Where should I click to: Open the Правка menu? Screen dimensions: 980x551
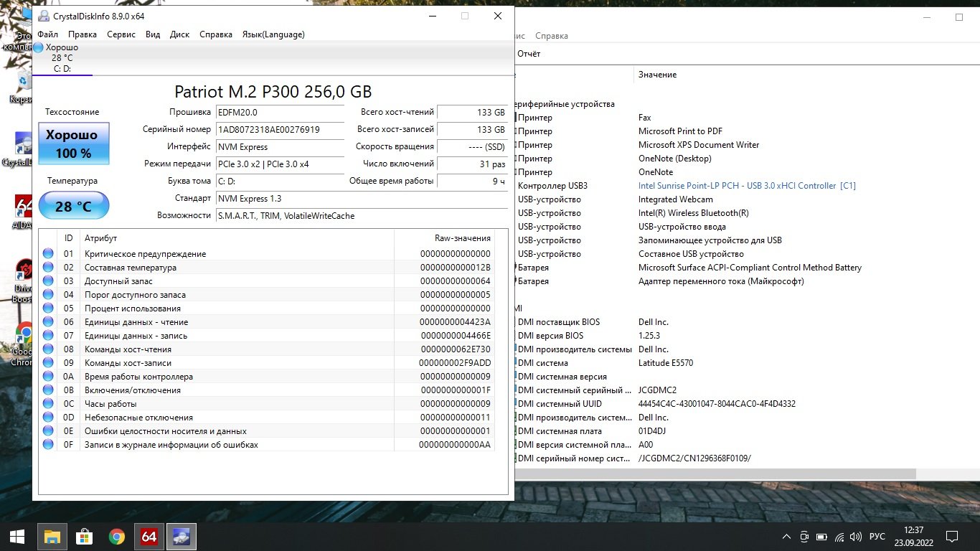(x=83, y=34)
